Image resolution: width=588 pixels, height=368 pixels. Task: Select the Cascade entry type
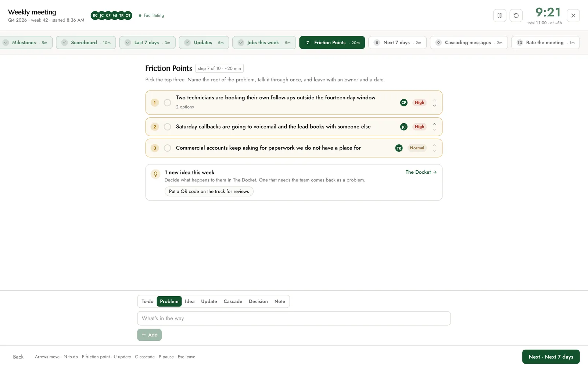[x=233, y=301]
